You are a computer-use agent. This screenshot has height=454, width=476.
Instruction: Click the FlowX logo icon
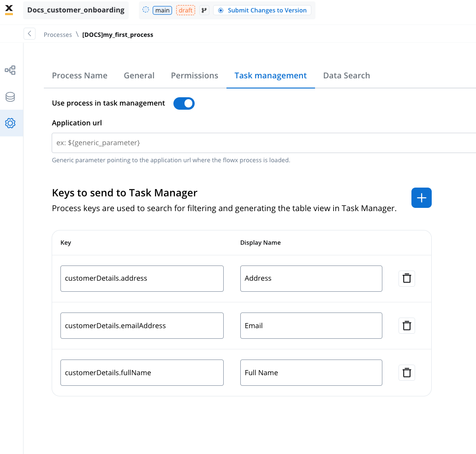tap(9, 10)
